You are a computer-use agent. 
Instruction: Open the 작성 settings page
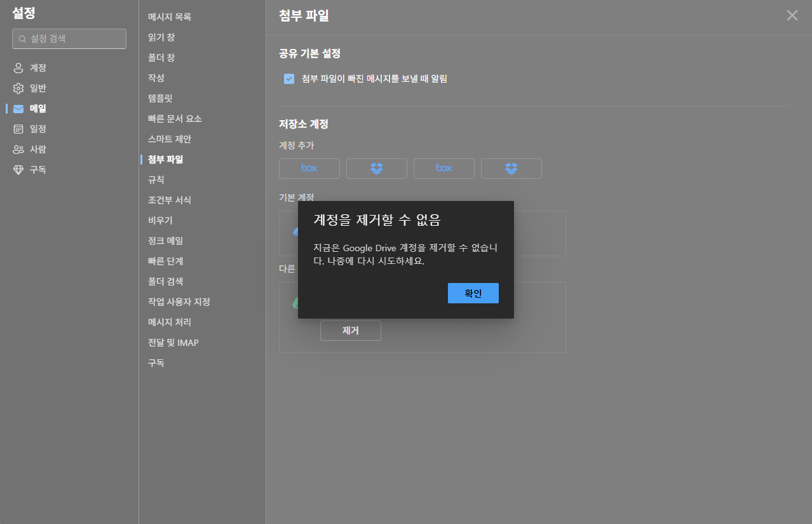tap(156, 78)
